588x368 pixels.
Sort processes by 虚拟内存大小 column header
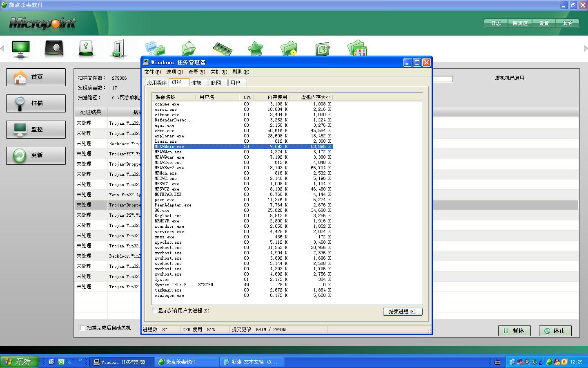312,97
